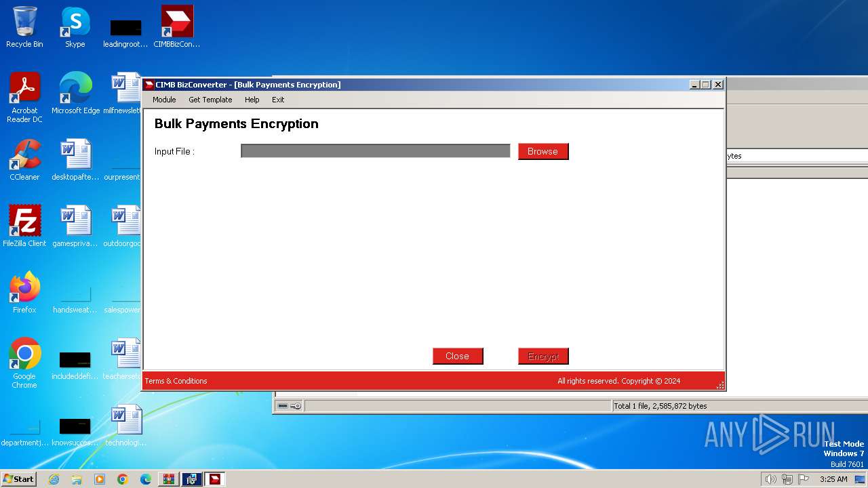Launch the FileZilla Client shortcut
This screenshot has width=868, height=488.
24,226
